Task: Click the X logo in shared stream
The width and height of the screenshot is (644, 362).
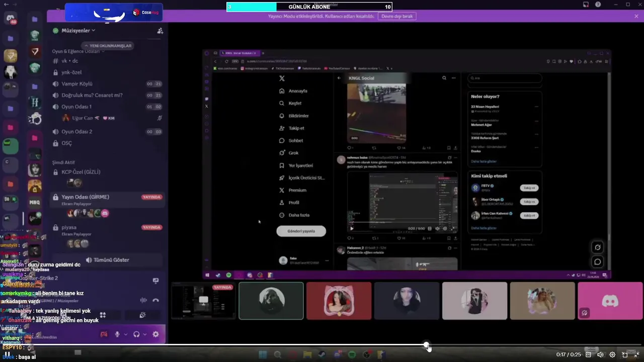Action: coord(282,78)
